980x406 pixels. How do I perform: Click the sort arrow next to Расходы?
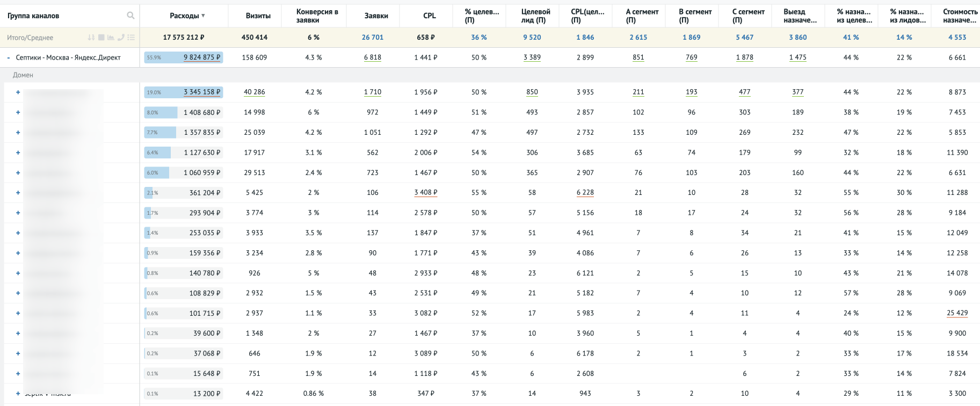coord(203,16)
